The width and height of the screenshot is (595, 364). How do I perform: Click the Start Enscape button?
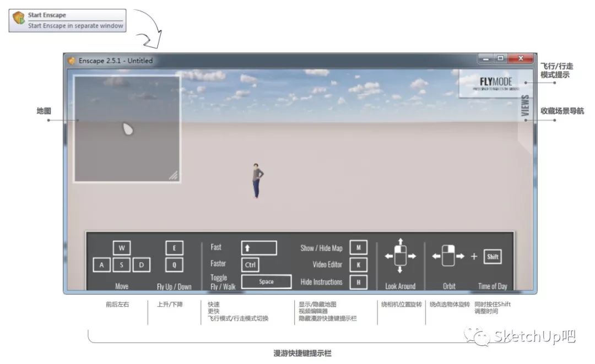pos(67,20)
